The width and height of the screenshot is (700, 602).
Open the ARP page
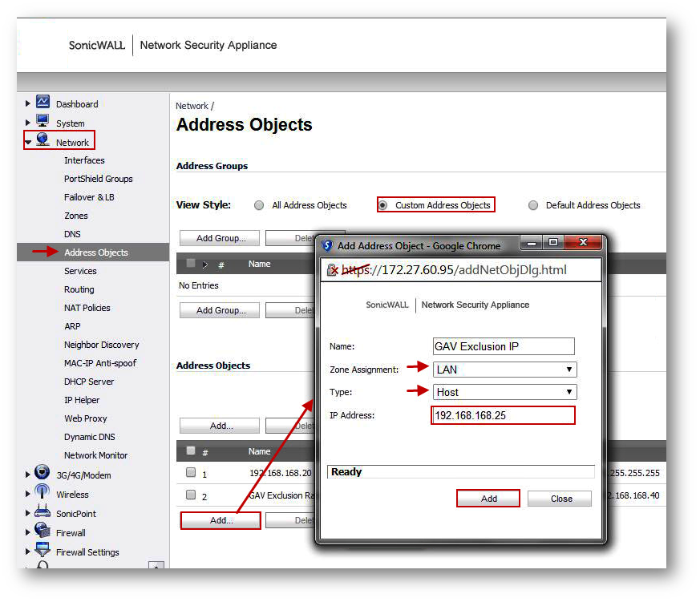coord(72,326)
